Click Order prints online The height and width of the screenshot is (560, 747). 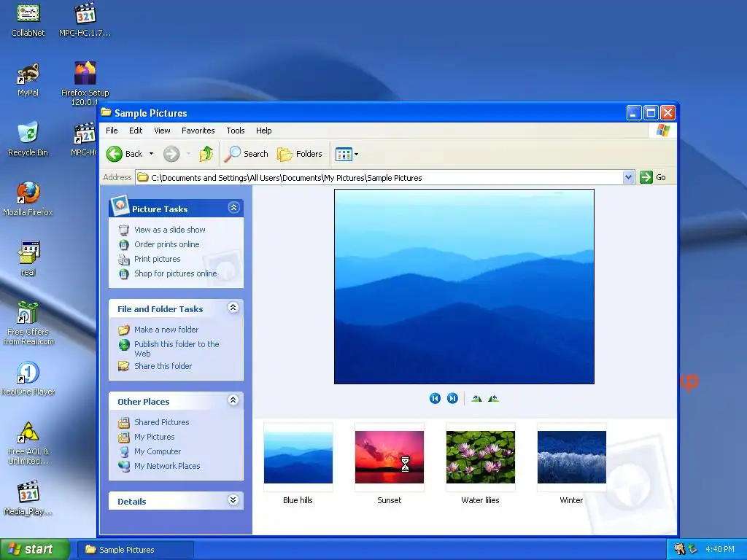167,244
